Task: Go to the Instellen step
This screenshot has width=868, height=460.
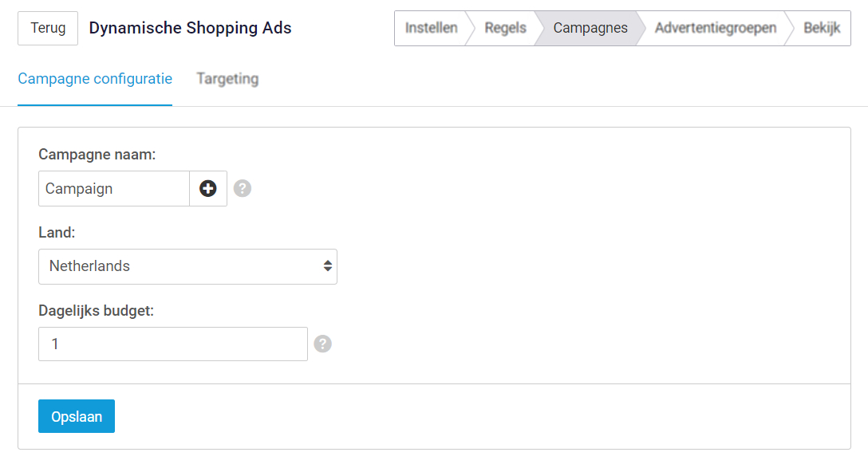Action: tap(432, 28)
